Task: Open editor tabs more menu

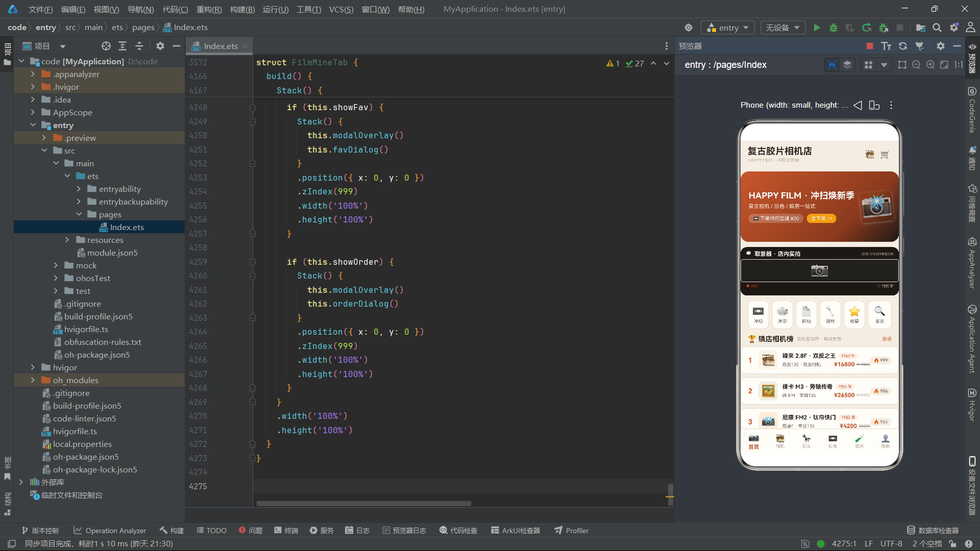Action: click(667, 46)
